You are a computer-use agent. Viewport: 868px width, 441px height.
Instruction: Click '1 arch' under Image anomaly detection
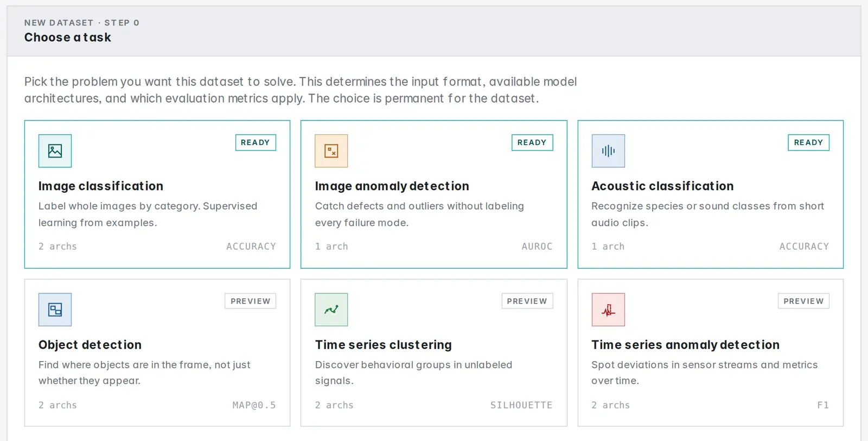(x=331, y=247)
